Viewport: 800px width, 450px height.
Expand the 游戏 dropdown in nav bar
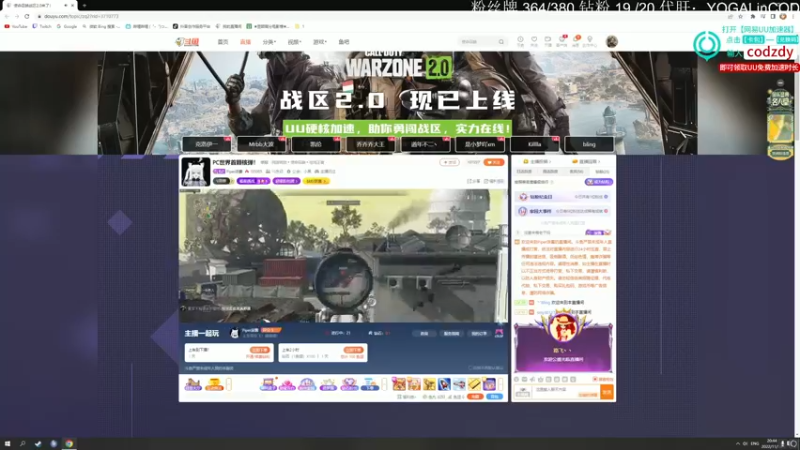319,42
